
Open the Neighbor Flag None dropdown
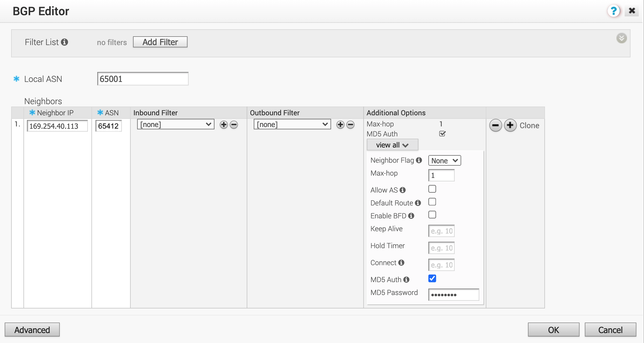444,161
